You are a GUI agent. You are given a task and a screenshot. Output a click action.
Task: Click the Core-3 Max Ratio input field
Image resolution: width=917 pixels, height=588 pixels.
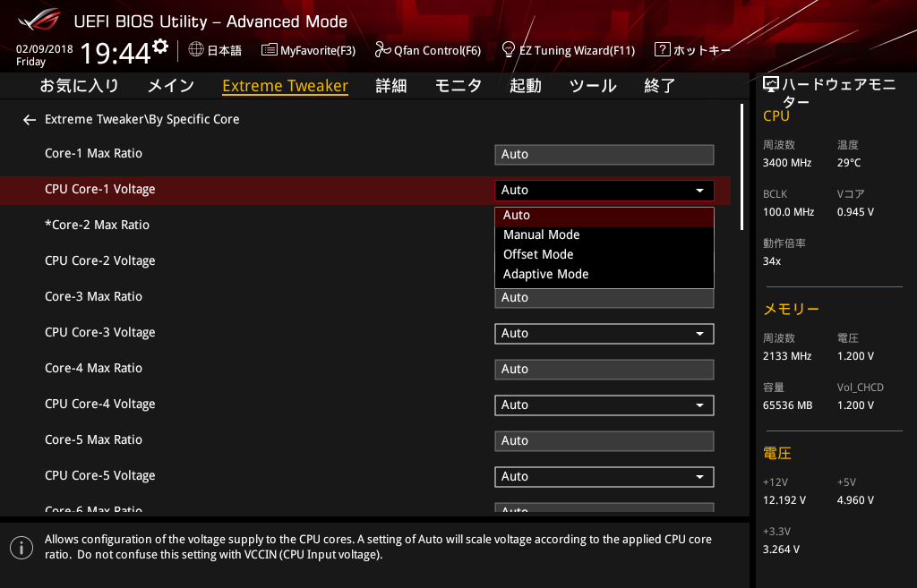tap(604, 298)
